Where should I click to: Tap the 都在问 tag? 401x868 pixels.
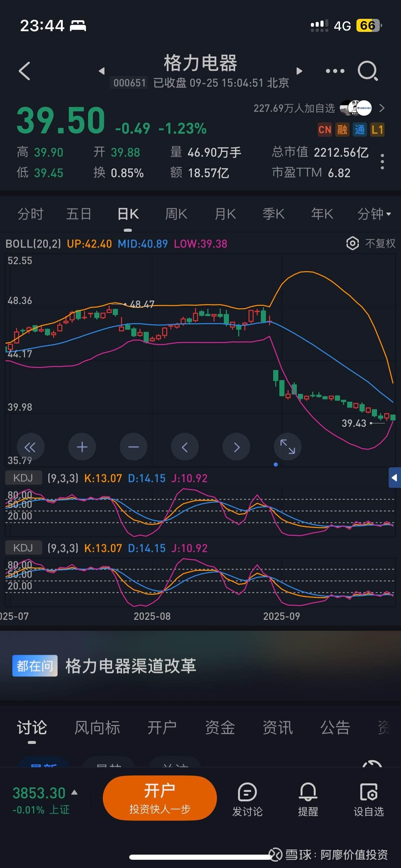click(35, 666)
